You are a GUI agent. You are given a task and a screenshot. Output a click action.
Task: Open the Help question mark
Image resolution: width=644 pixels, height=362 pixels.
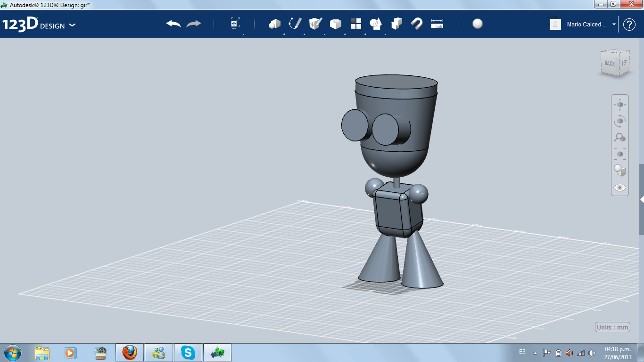[629, 25]
